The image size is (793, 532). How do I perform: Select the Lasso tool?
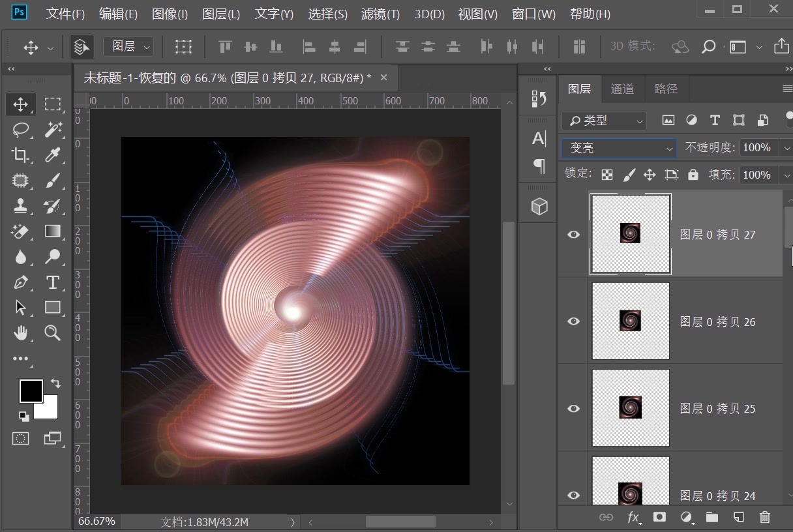[x=21, y=130]
